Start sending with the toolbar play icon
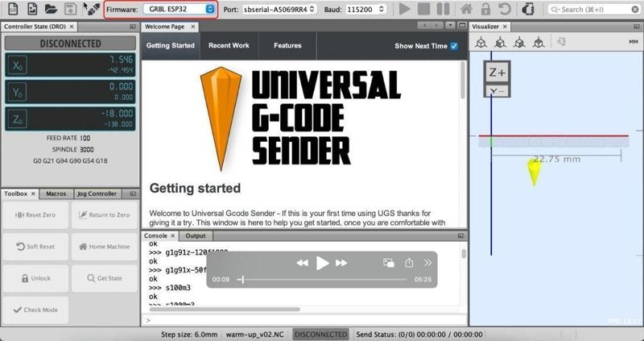Image resolution: width=644 pixels, height=341 pixels. (x=405, y=9)
